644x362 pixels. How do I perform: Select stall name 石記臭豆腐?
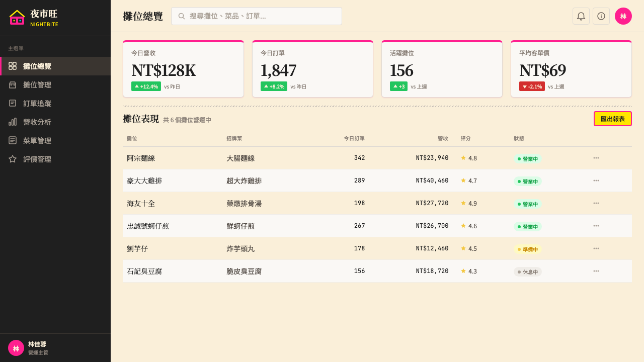tap(144, 271)
